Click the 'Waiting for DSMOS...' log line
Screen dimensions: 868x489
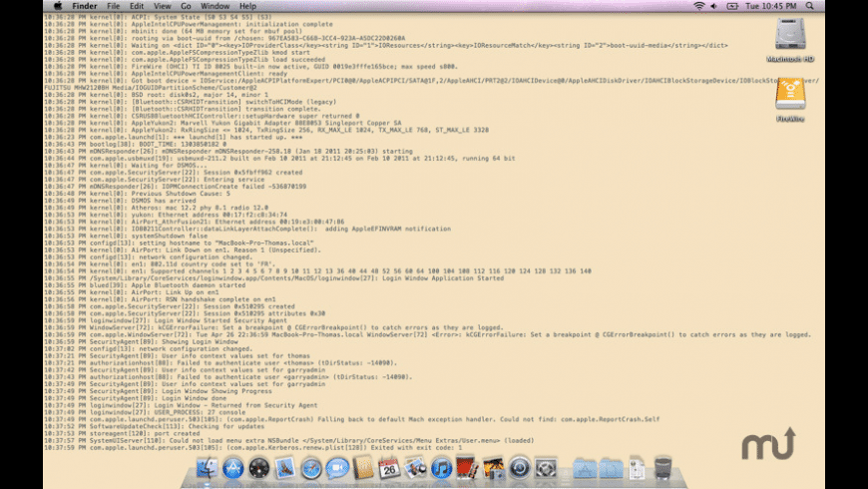coord(126,165)
